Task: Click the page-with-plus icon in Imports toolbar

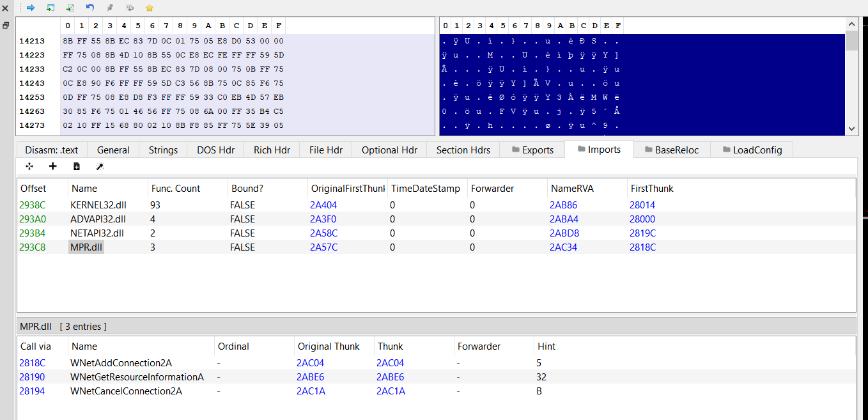Action: pos(77,166)
